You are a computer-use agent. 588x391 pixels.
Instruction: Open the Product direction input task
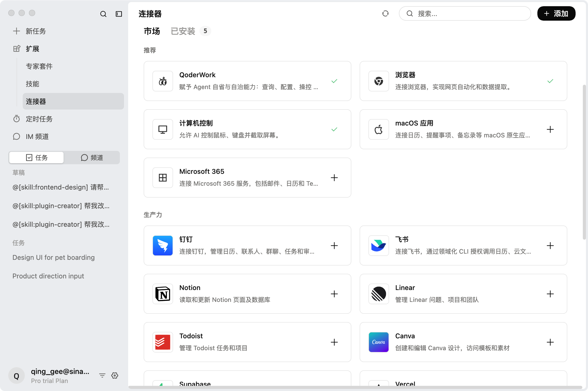48,276
